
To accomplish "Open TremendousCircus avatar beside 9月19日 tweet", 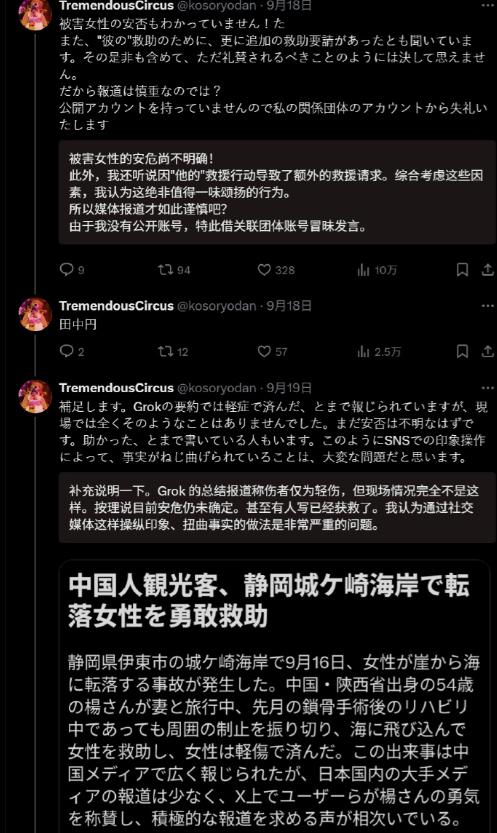I will [x=35, y=396].
